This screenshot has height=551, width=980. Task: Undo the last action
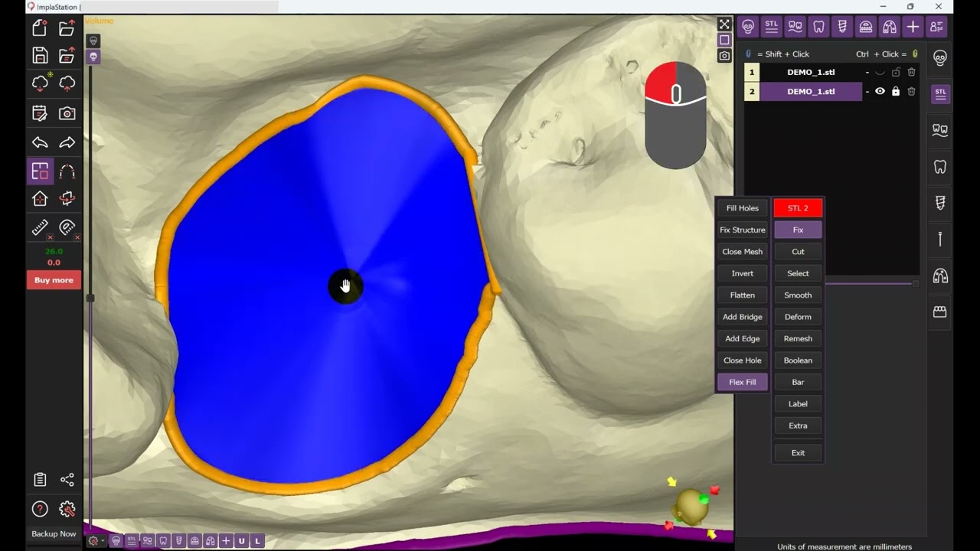[x=40, y=142]
